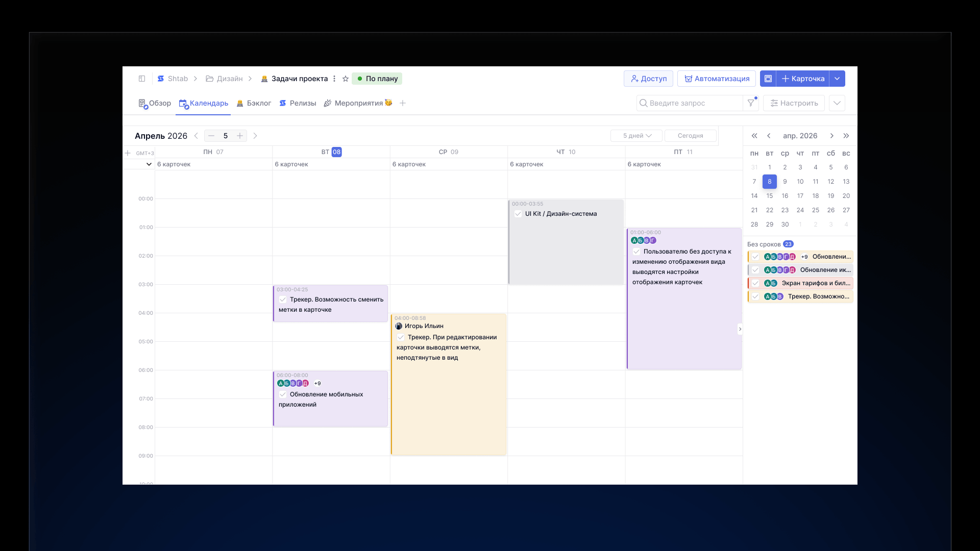Open the 6 карточек link under ПТ 11

coord(644,164)
